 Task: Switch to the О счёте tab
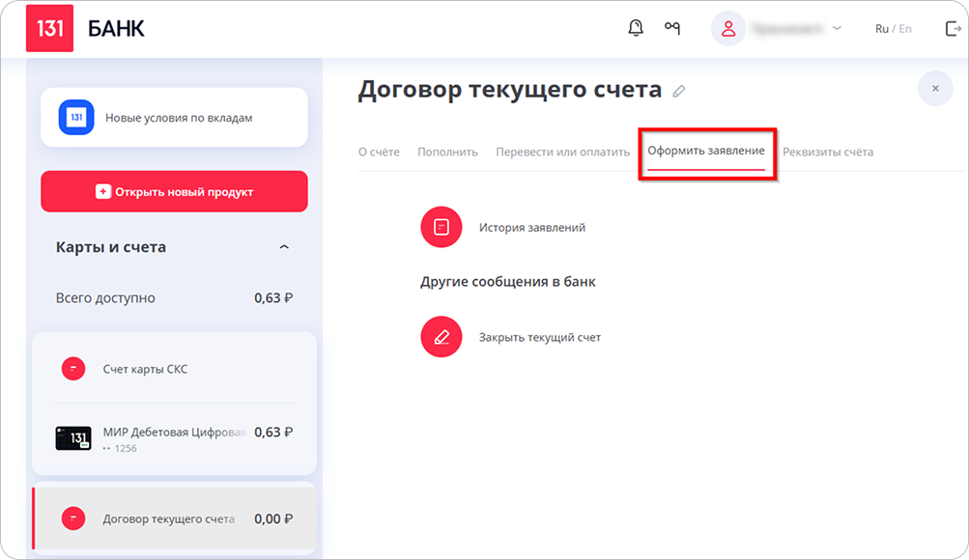coord(379,152)
